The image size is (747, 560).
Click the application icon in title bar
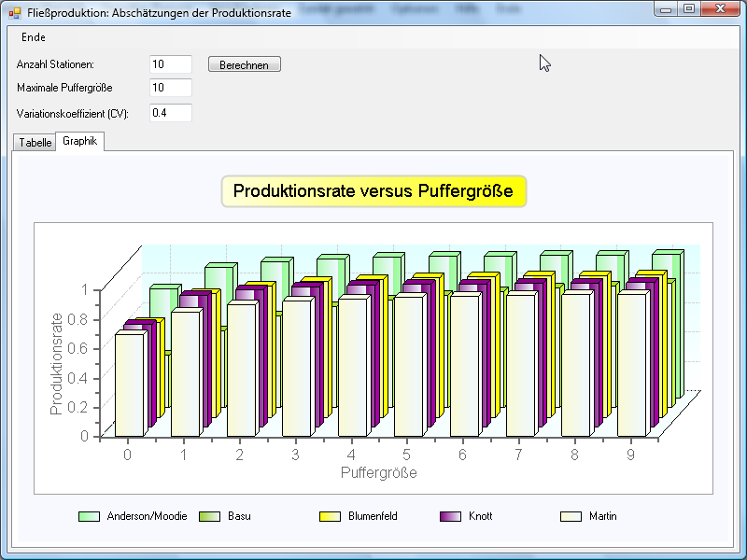14,13
